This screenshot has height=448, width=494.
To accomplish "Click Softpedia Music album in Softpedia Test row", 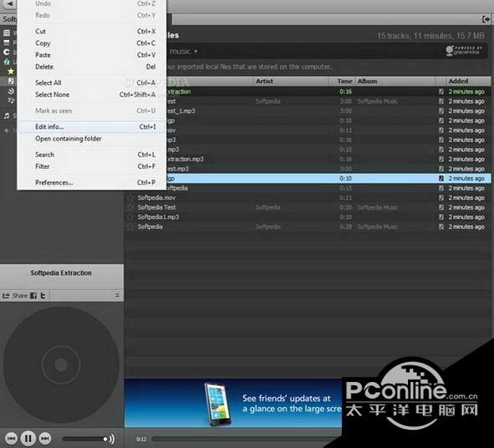I will point(378,207).
